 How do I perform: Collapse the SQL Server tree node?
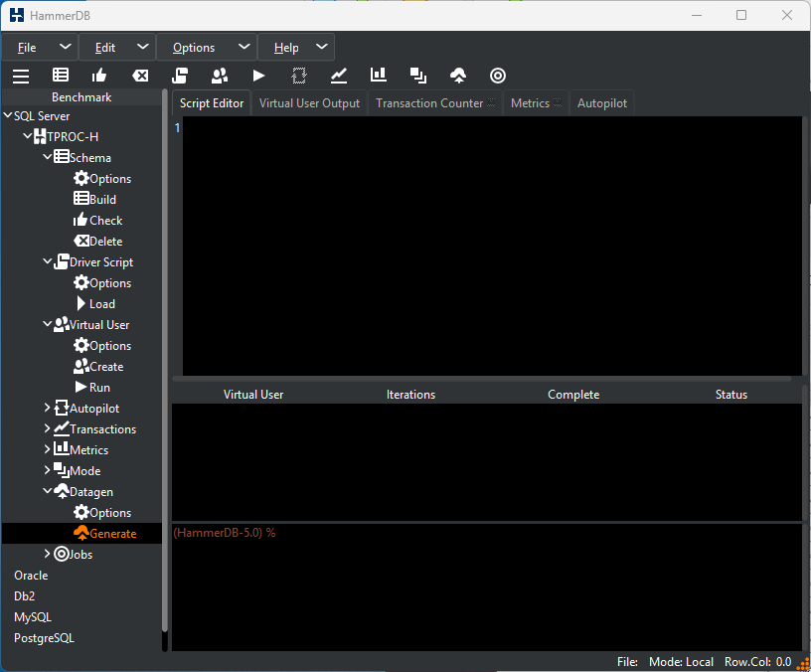coord(8,115)
